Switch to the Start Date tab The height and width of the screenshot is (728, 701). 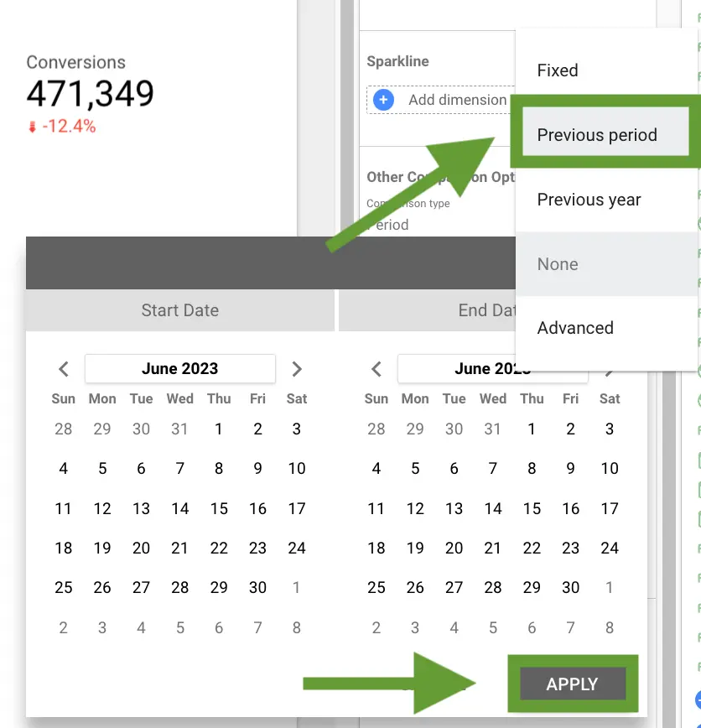coord(180,310)
